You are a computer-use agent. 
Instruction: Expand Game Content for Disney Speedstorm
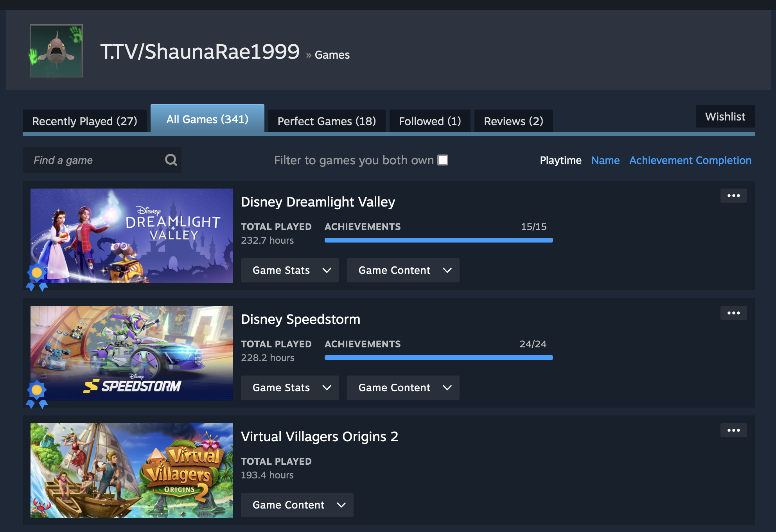pyautogui.click(x=403, y=388)
